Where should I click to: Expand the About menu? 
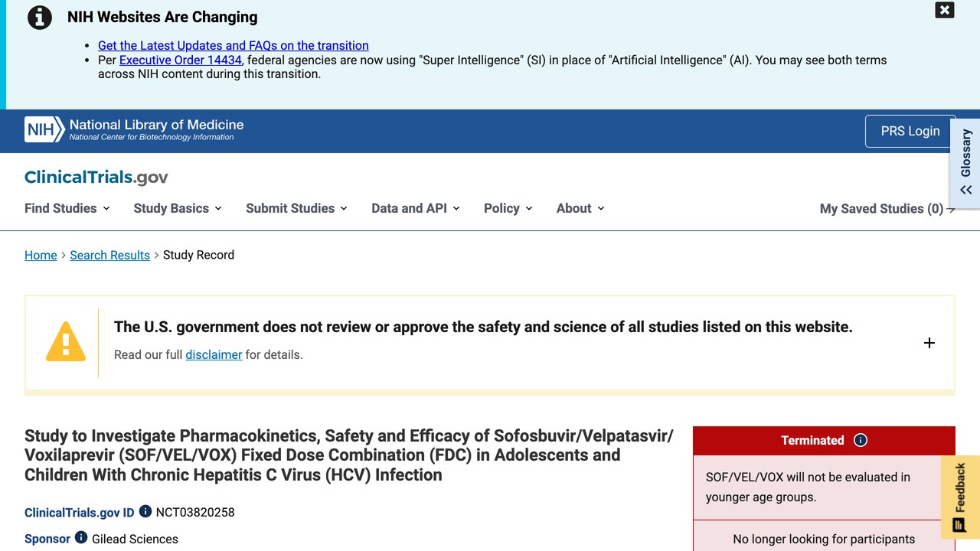[x=580, y=208]
